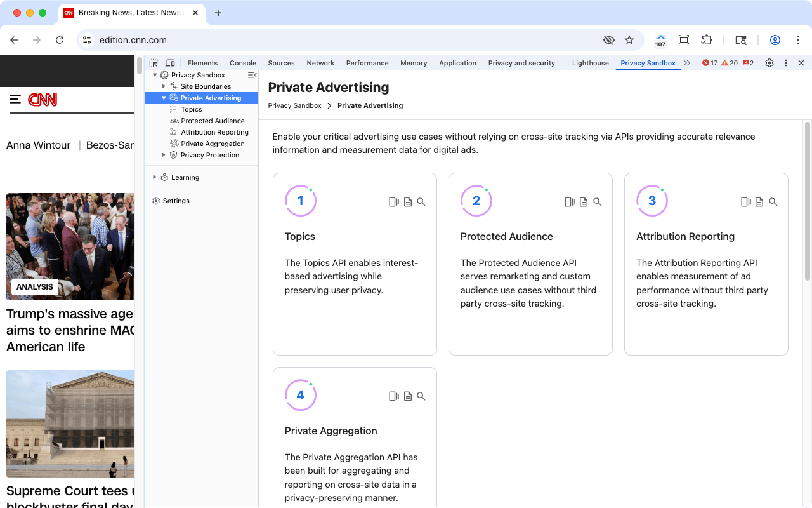This screenshot has height=508, width=812.
Task: Toggle the crossed-eye icon in the address bar
Action: tap(608, 39)
